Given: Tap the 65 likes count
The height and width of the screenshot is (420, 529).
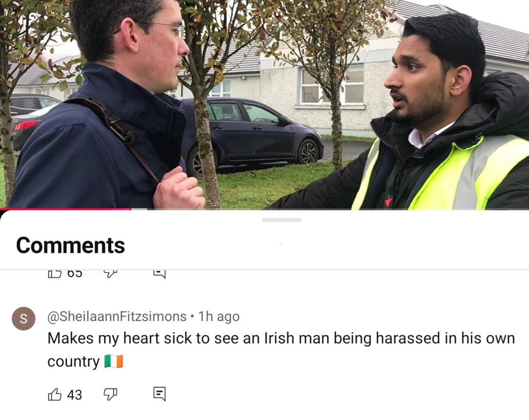Looking at the screenshot, I should [74, 273].
